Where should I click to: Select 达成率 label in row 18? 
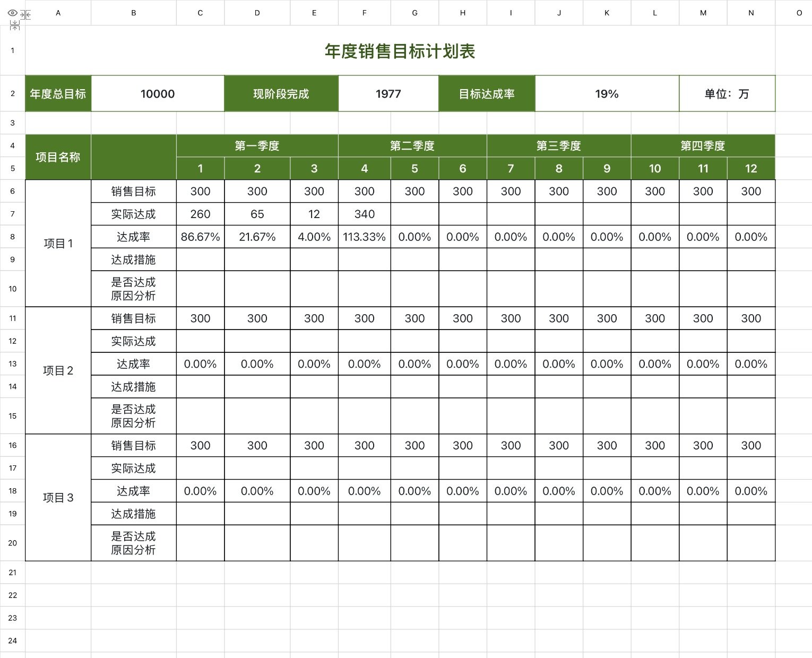[134, 491]
